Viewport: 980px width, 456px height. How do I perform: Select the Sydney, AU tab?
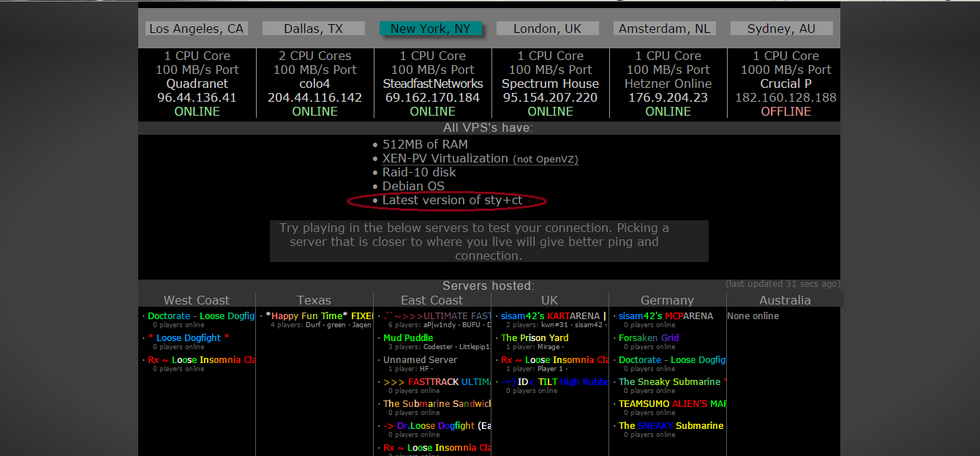point(782,29)
